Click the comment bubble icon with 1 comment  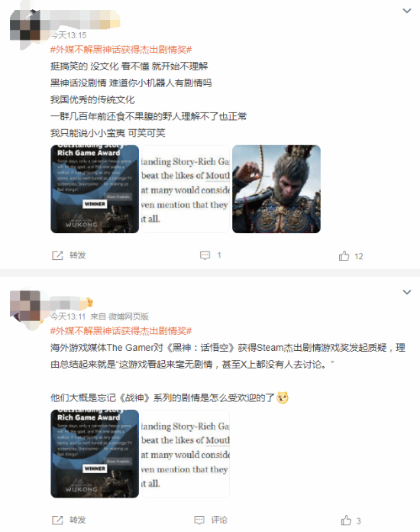pyautogui.click(x=205, y=255)
